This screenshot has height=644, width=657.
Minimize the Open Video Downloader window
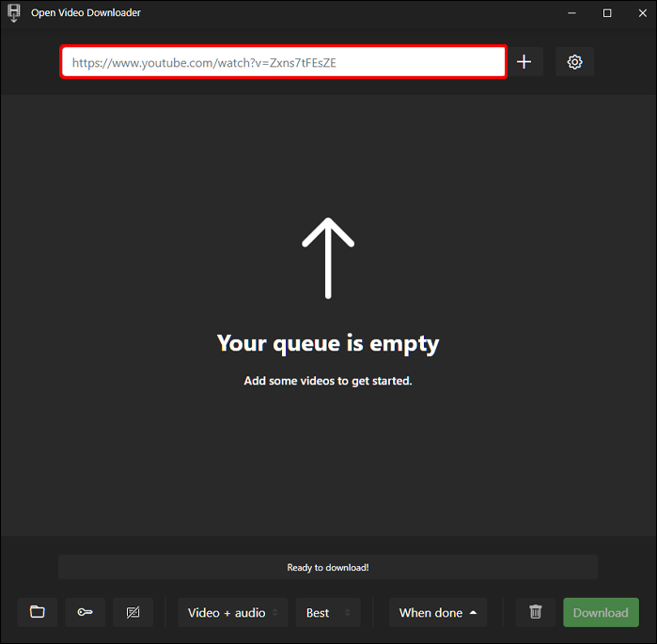point(571,13)
